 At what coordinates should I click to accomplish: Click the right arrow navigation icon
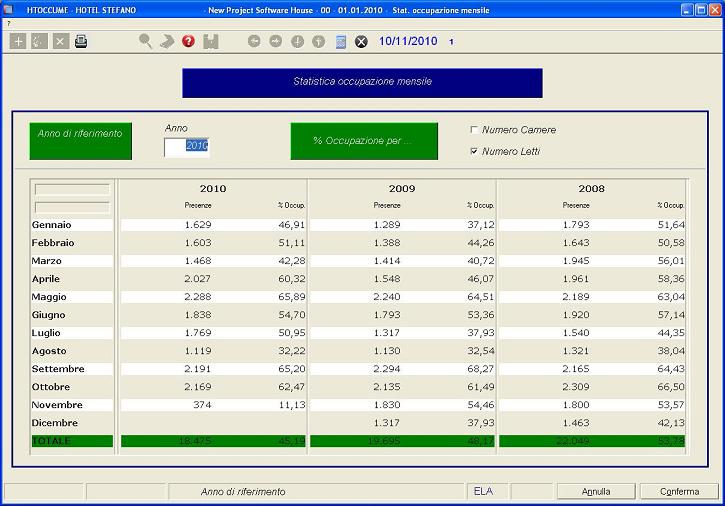[x=276, y=41]
